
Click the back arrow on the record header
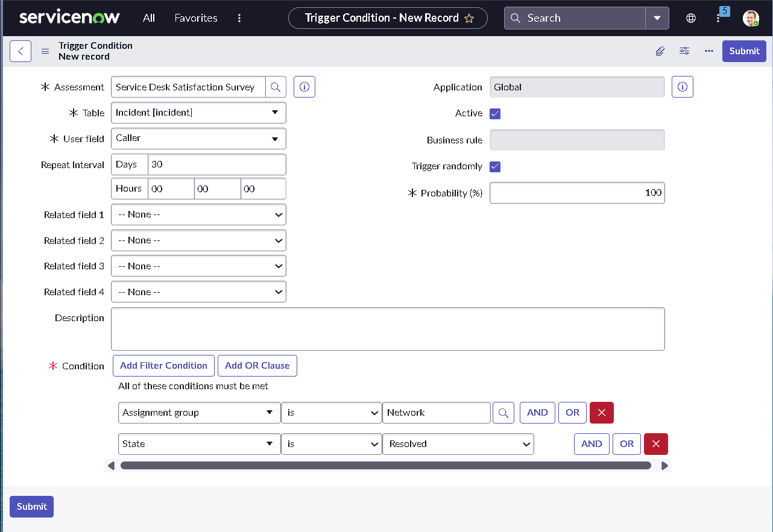[21, 51]
